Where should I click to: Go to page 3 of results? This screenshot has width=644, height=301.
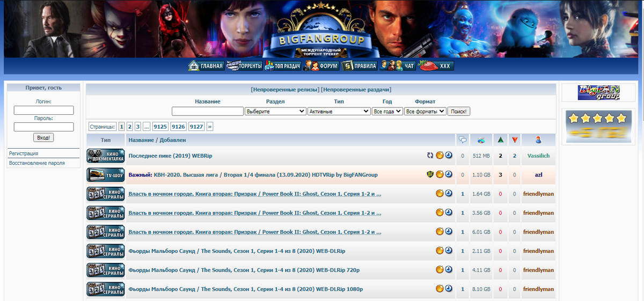coord(138,127)
